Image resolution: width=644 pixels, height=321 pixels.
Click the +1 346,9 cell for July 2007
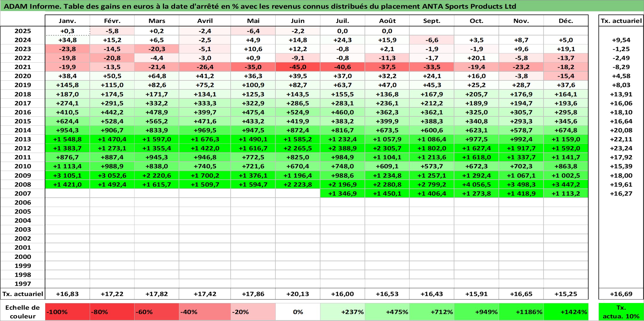pyautogui.click(x=342, y=193)
